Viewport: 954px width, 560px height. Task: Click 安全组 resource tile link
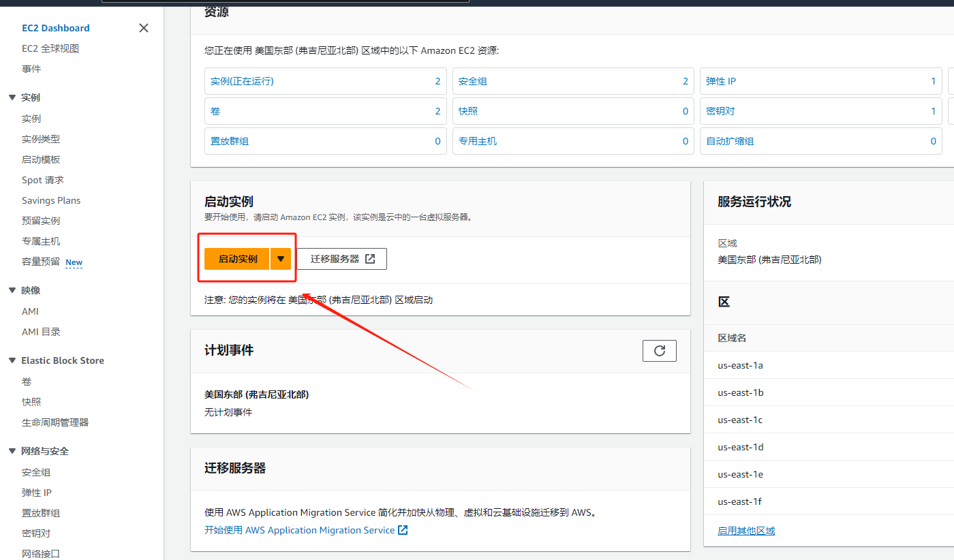click(x=473, y=81)
